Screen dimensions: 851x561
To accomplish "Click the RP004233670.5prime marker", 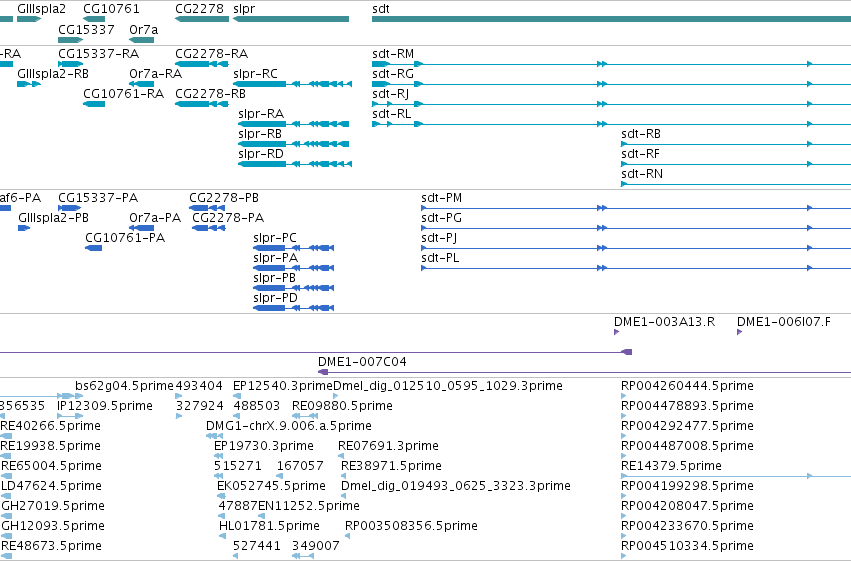I will point(624,537).
